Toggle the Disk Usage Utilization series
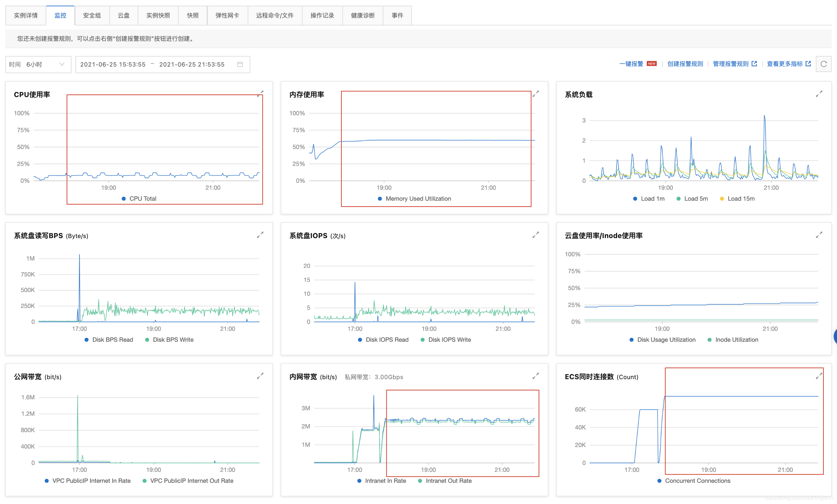The width and height of the screenshot is (837, 504). pyautogui.click(x=662, y=340)
